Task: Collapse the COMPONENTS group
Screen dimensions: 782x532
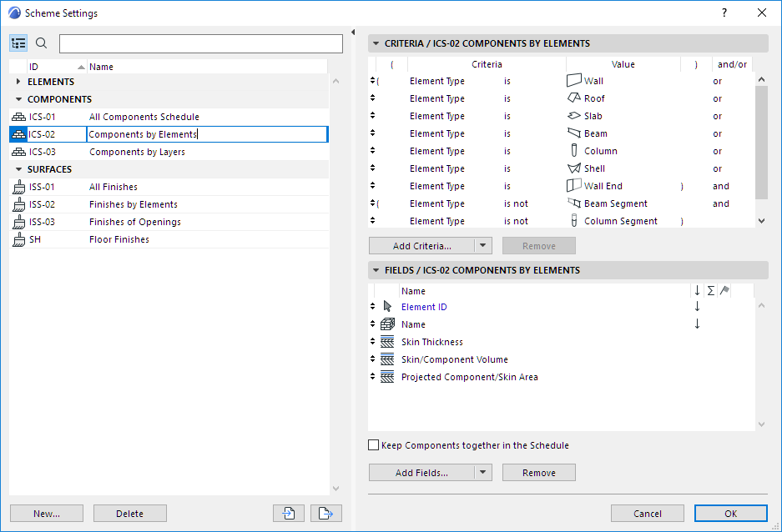Action: coord(18,99)
